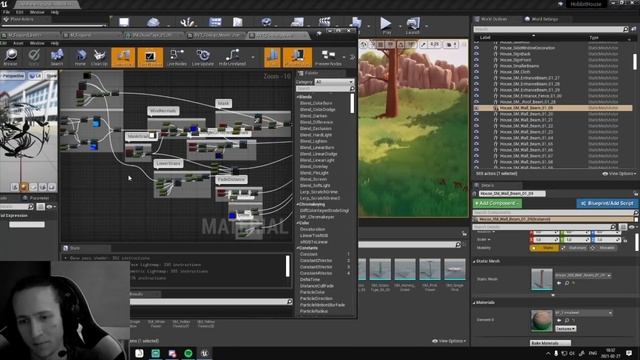Open material Element 0 dropdown
This screenshot has height=360, width=640.
click(583, 313)
